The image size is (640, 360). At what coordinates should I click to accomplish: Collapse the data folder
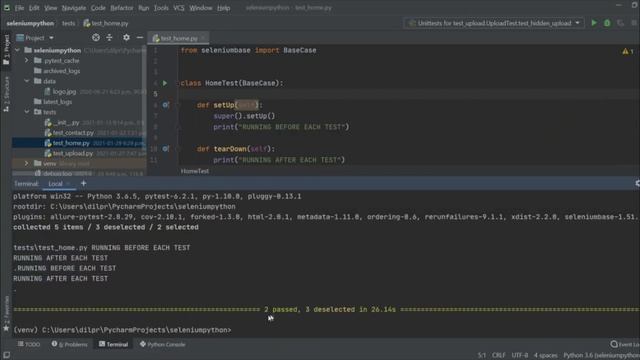tap(27, 81)
